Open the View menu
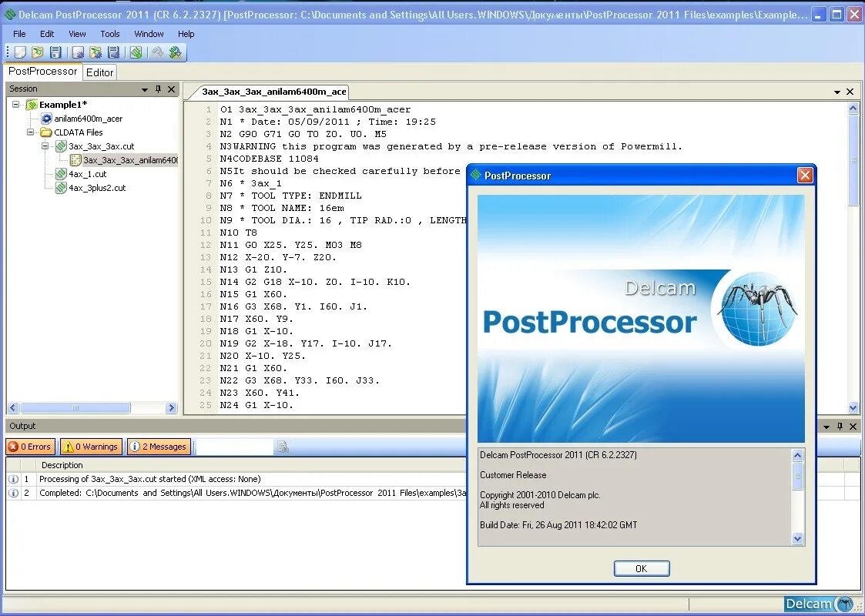 77,34
